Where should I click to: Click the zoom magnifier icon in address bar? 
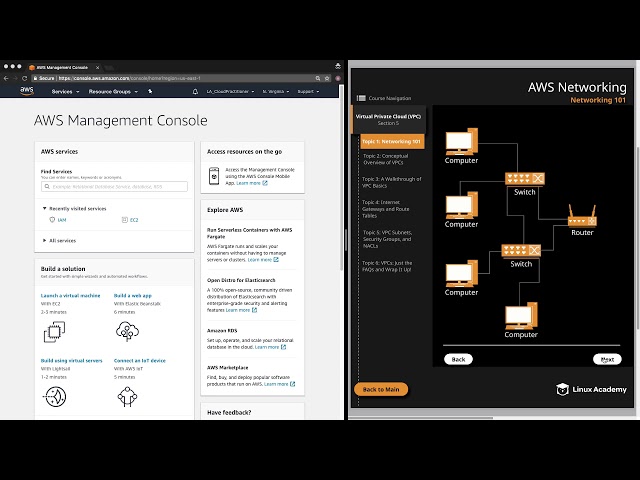coord(318,78)
